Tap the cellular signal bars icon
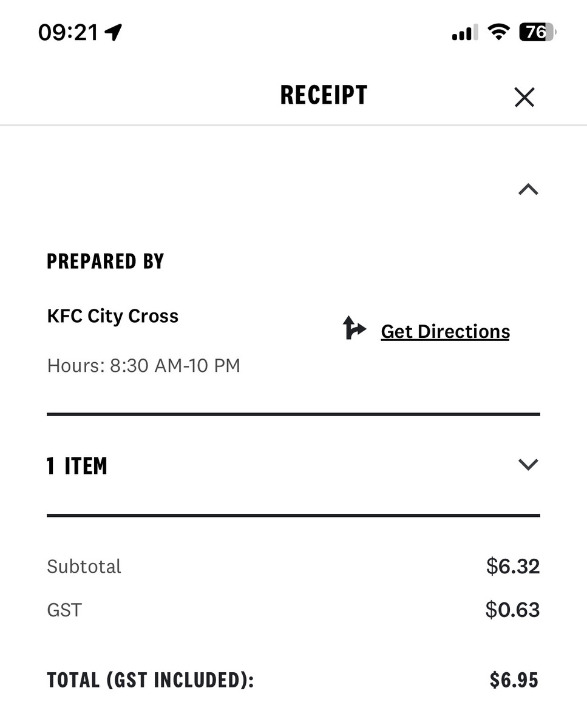587x728 pixels. [x=465, y=33]
